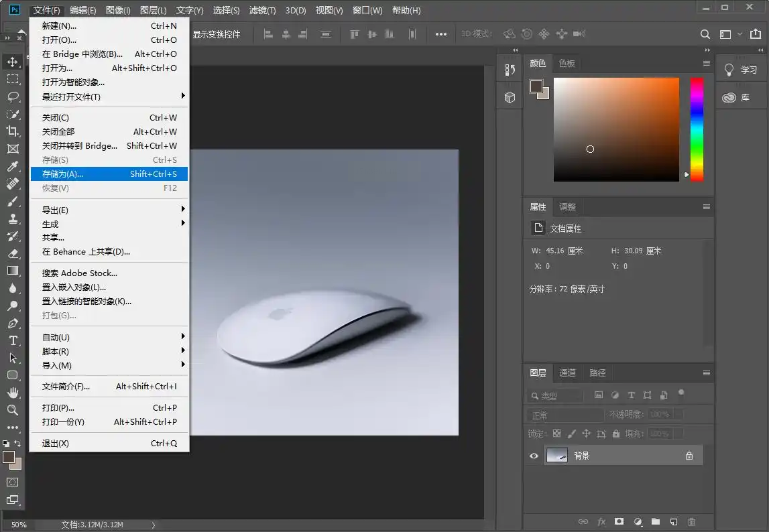
Task: Toggle Quick Mask mode in toolbar
Action: coord(13,482)
